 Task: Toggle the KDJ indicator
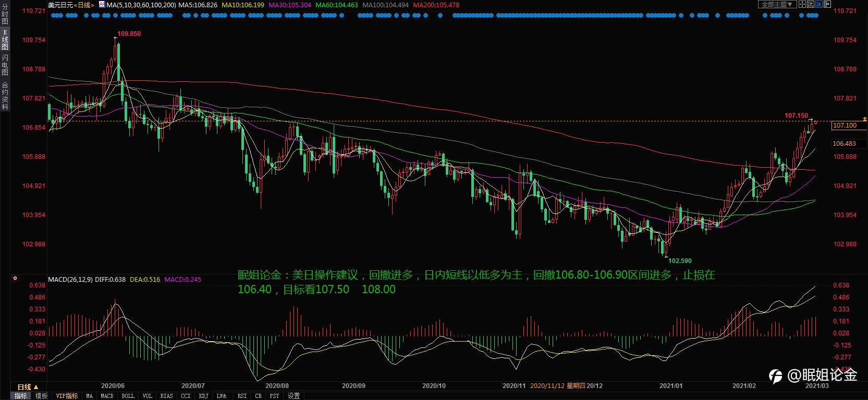203,396
